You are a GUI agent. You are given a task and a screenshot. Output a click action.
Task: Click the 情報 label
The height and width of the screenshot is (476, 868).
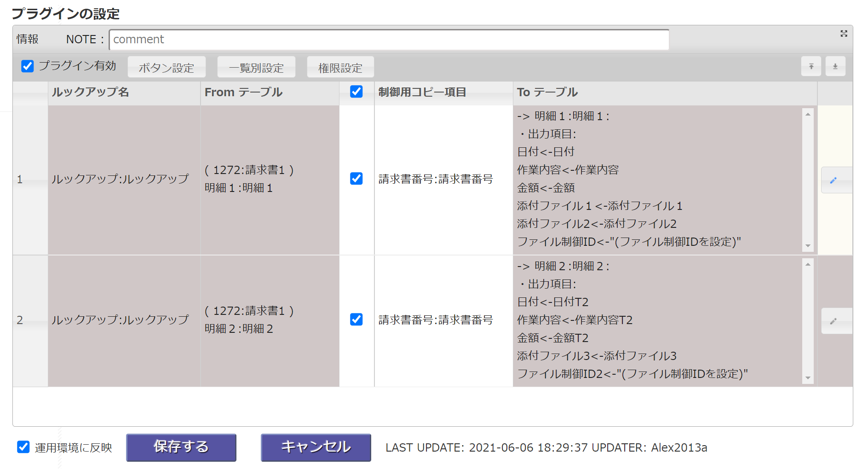tap(28, 40)
